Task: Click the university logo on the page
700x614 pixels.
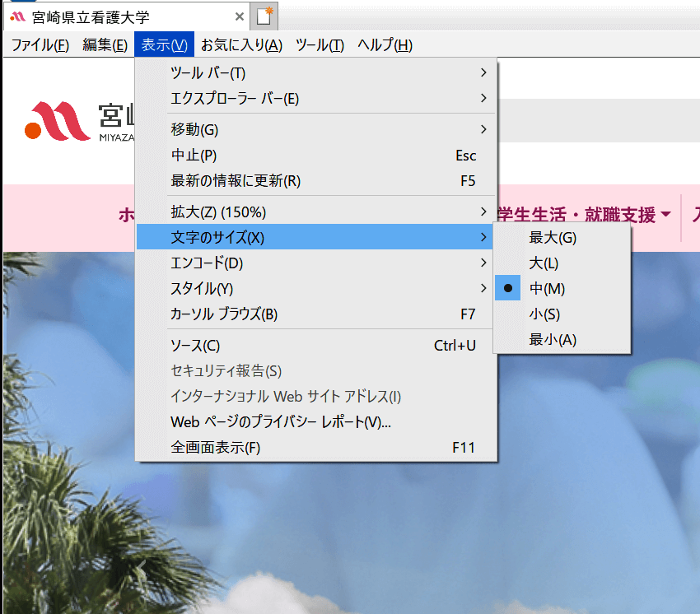Action: [x=79, y=121]
